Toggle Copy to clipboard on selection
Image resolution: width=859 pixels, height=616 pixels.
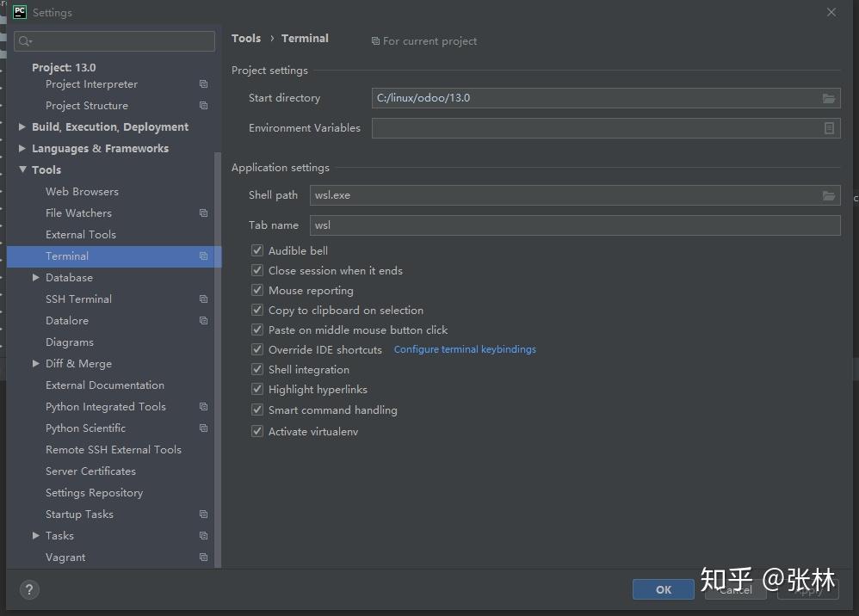pos(257,310)
